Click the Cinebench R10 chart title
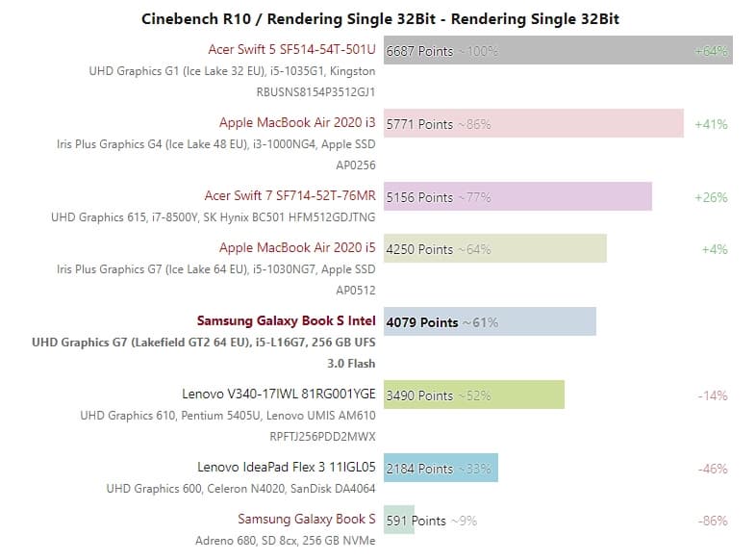 coord(380,18)
